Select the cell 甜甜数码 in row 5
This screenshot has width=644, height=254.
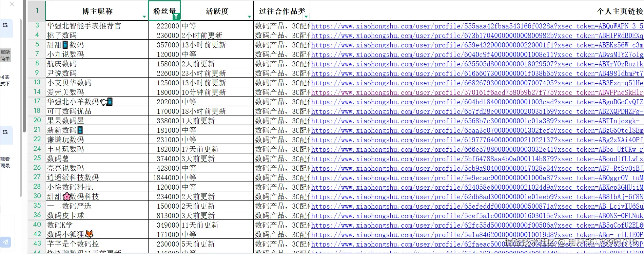click(97, 45)
